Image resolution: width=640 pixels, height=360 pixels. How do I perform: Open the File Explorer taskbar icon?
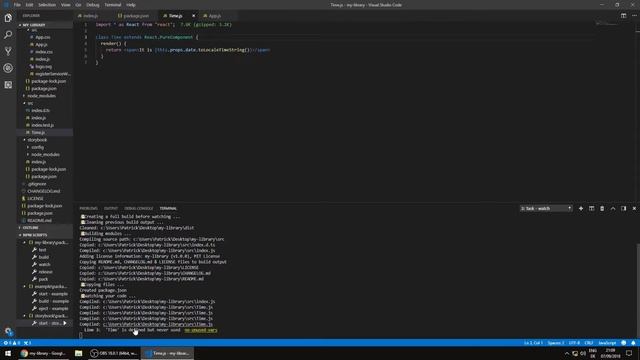(x=78, y=353)
